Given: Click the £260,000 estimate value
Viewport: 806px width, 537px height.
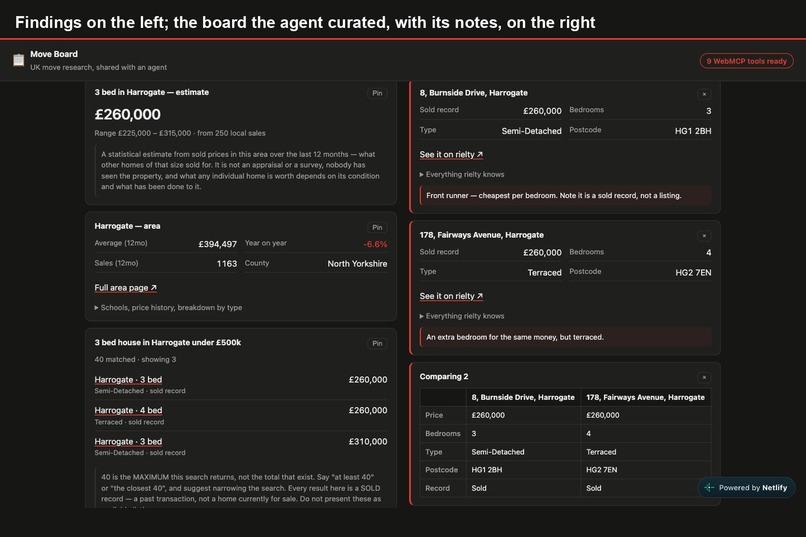Looking at the screenshot, I should click(x=127, y=114).
